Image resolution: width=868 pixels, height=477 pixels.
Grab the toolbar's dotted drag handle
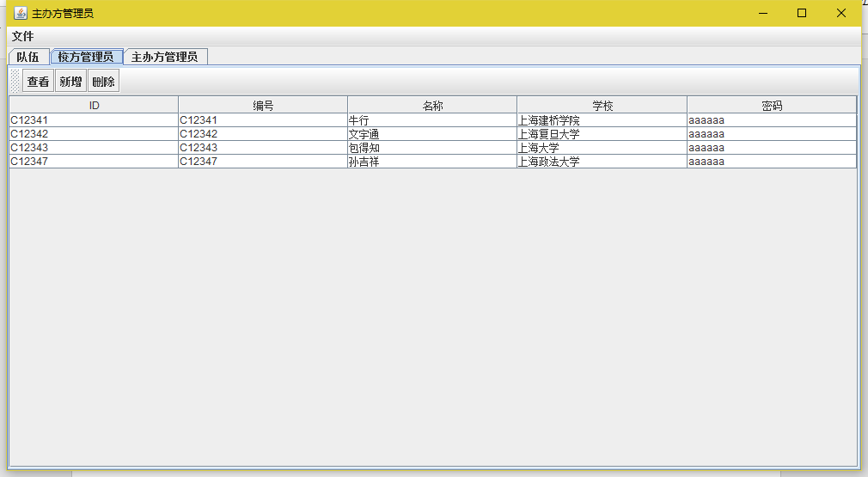click(x=15, y=82)
